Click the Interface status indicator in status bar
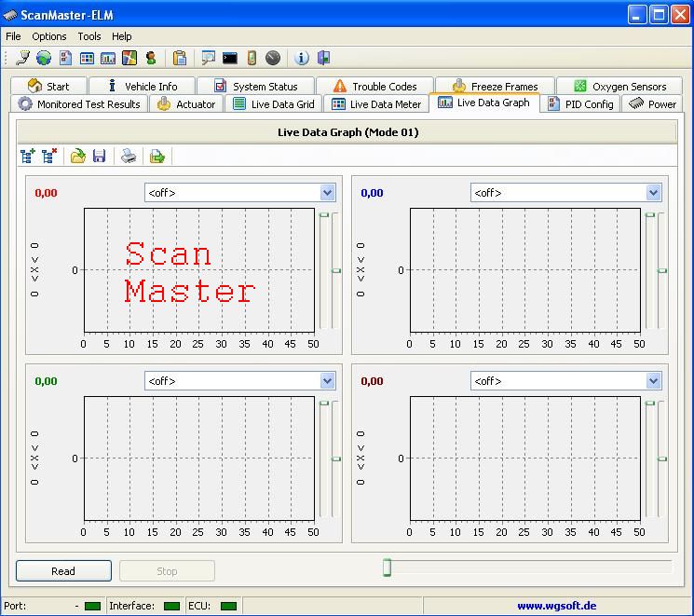The width and height of the screenshot is (694, 616). [171, 606]
